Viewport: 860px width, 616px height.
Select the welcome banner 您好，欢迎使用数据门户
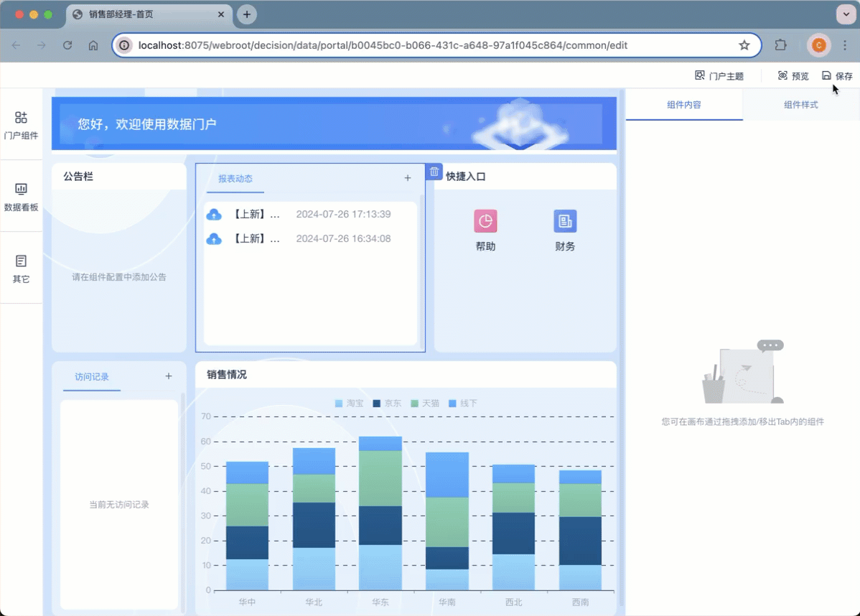334,123
